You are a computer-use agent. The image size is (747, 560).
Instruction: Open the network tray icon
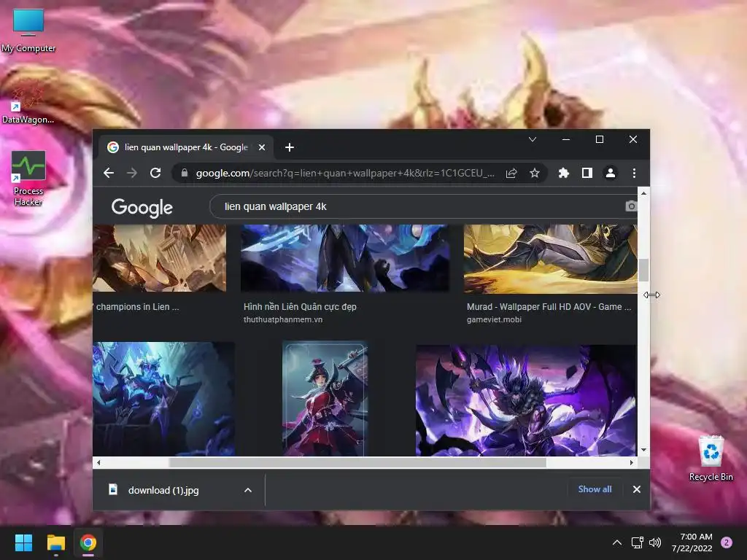coord(637,542)
